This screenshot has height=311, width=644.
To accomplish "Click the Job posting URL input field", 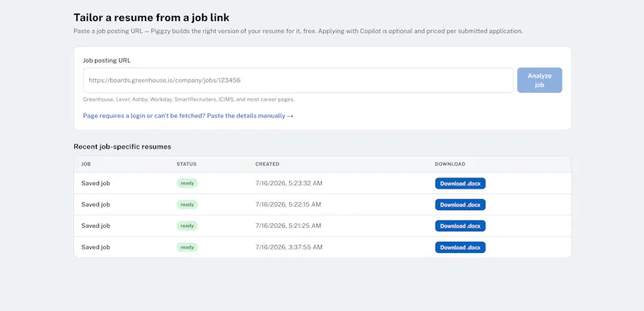I will 298,80.
